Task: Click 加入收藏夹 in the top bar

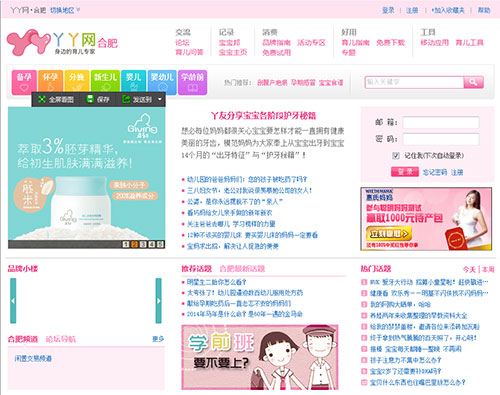Action: click(x=448, y=10)
